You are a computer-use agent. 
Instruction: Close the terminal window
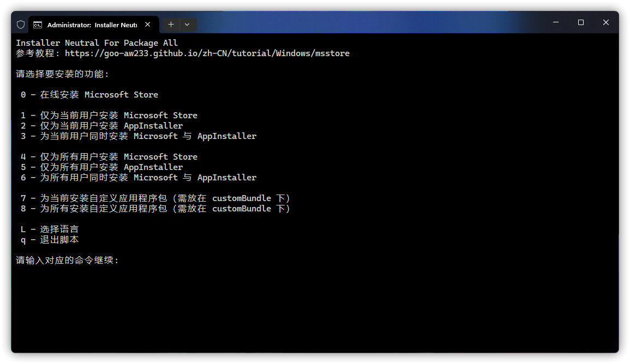pyautogui.click(x=606, y=22)
